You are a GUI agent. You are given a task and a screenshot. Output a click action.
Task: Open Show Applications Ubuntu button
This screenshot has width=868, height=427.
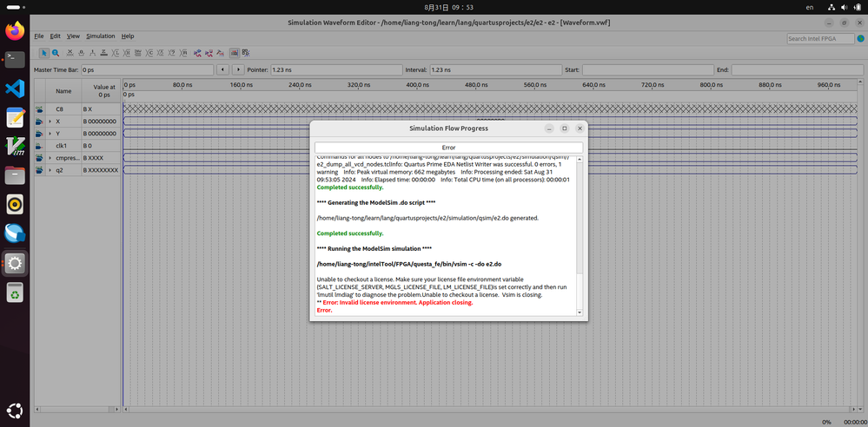[x=15, y=411]
